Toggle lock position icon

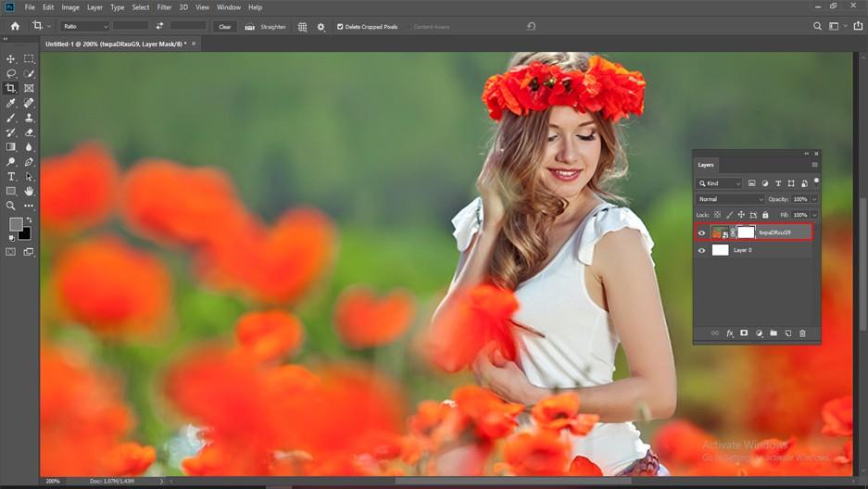741,215
